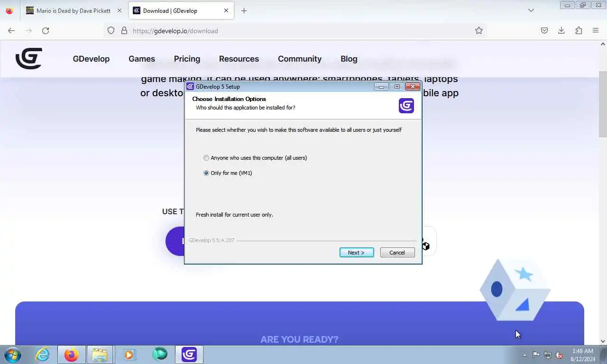This screenshot has height=364, width=607.
Task: Open the Firefox downloads panel
Action: (x=561, y=30)
